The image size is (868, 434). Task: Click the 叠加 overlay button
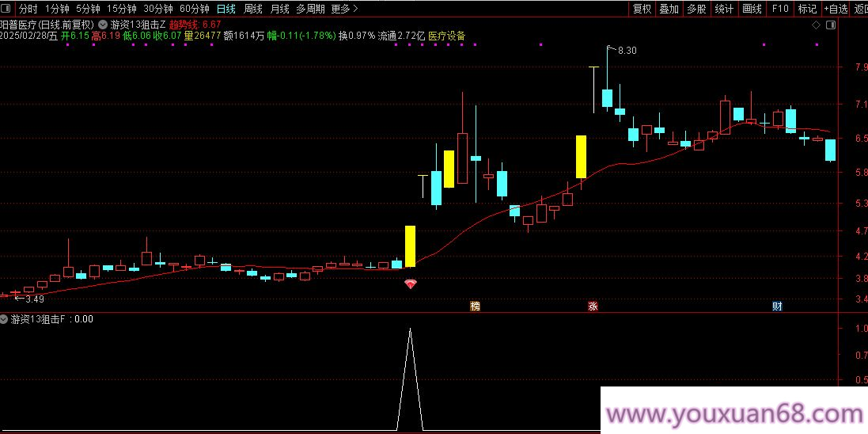tap(669, 9)
